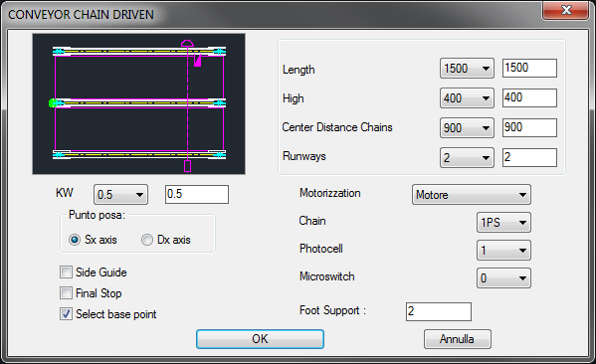Focus the Length value text field
The width and height of the screenshot is (596, 364).
pyautogui.click(x=529, y=68)
